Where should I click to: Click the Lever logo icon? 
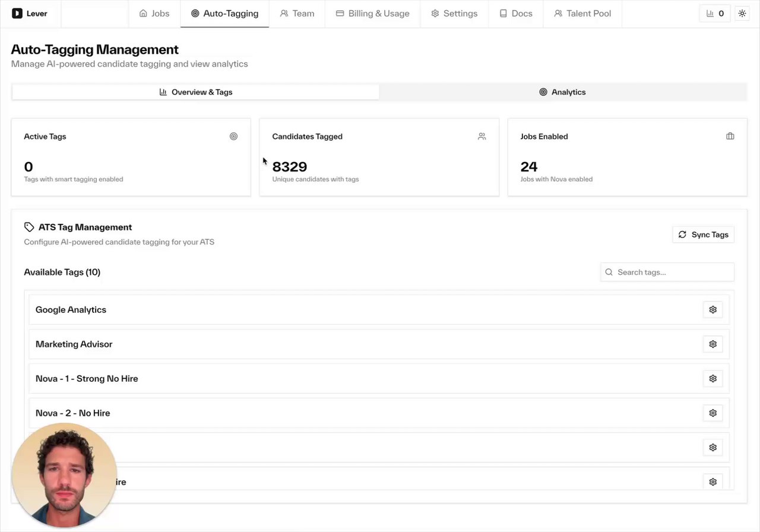[x=17, y=13]
